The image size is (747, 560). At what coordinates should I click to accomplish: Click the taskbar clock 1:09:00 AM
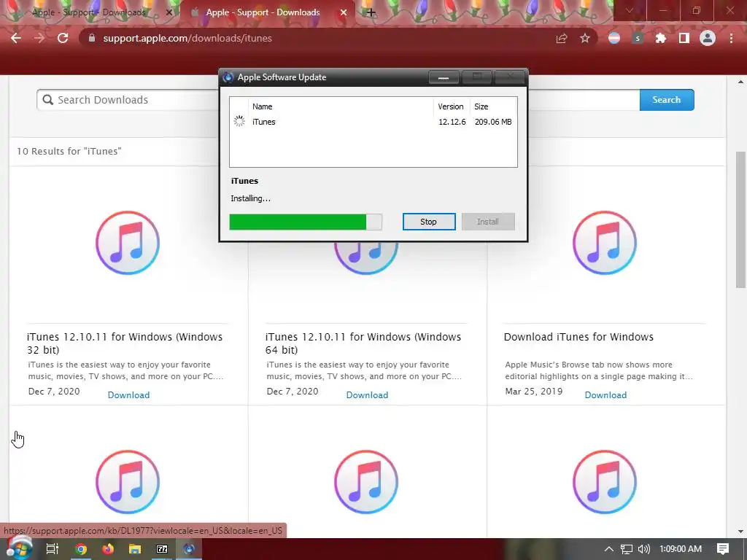(681, 549)
